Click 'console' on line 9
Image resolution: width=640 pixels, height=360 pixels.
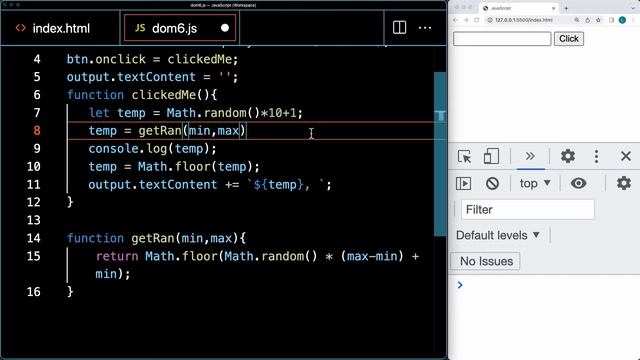pos(113,149)
